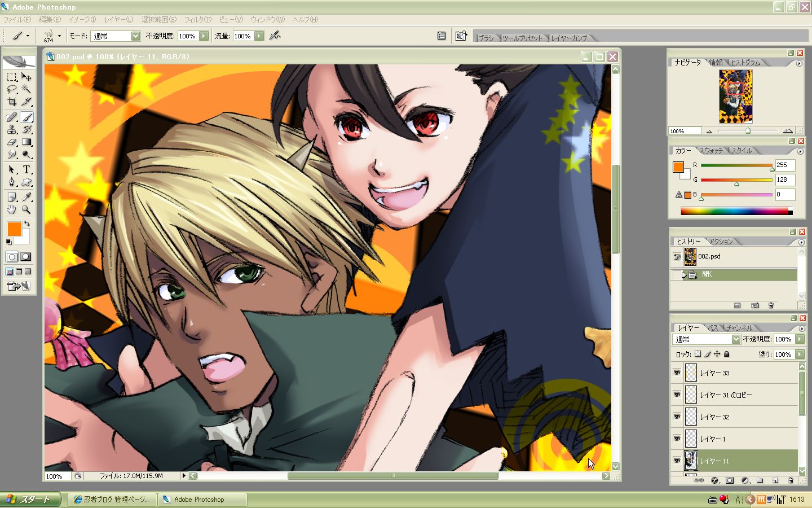Swap foreground and background colors
Image resolution: width=812 pixels, height=508 pixels.
pos(27,224)
